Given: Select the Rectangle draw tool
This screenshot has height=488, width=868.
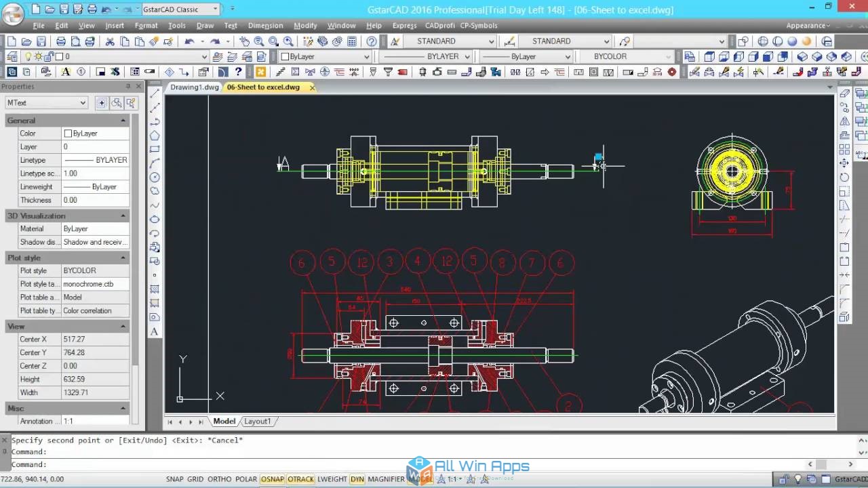Looking at the screenshot, I should pyautogui.click(x=155, y=149).
